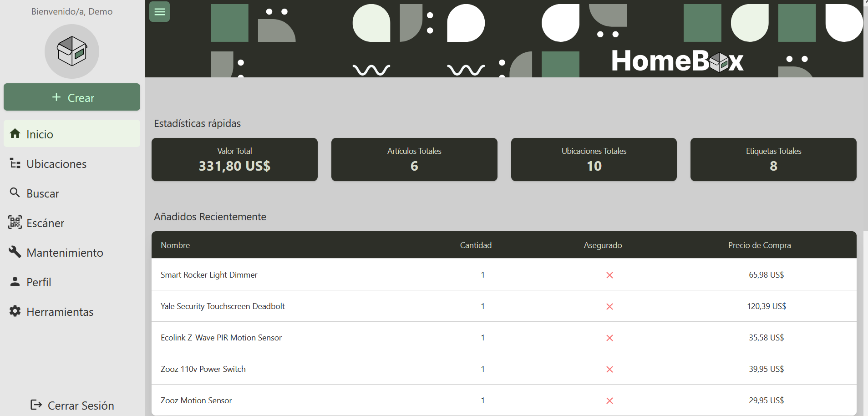Viewport: 868px width, 416px height.
Task: Click the magnifier icon for Buscar
Action: point(15,193)
